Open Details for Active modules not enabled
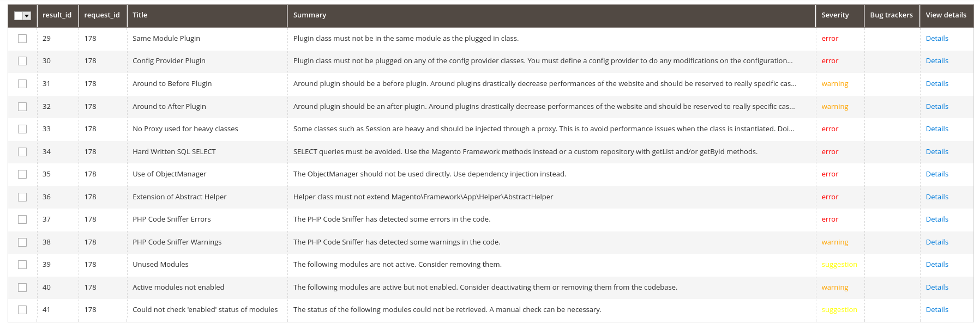 [937, 288]
